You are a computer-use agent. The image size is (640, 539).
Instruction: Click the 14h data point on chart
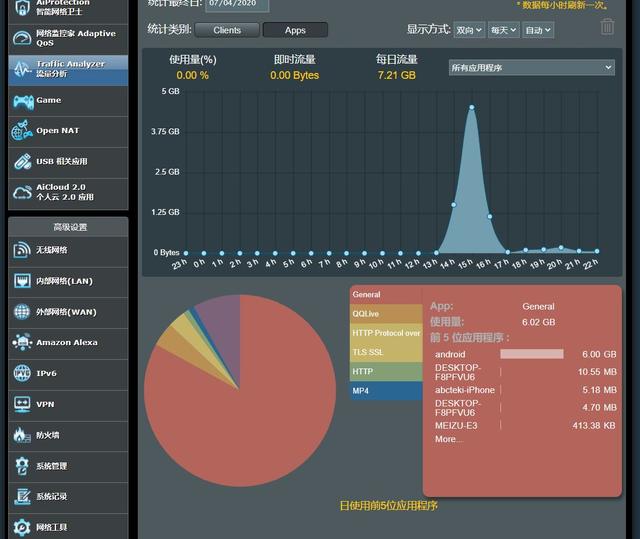(454, 205)
